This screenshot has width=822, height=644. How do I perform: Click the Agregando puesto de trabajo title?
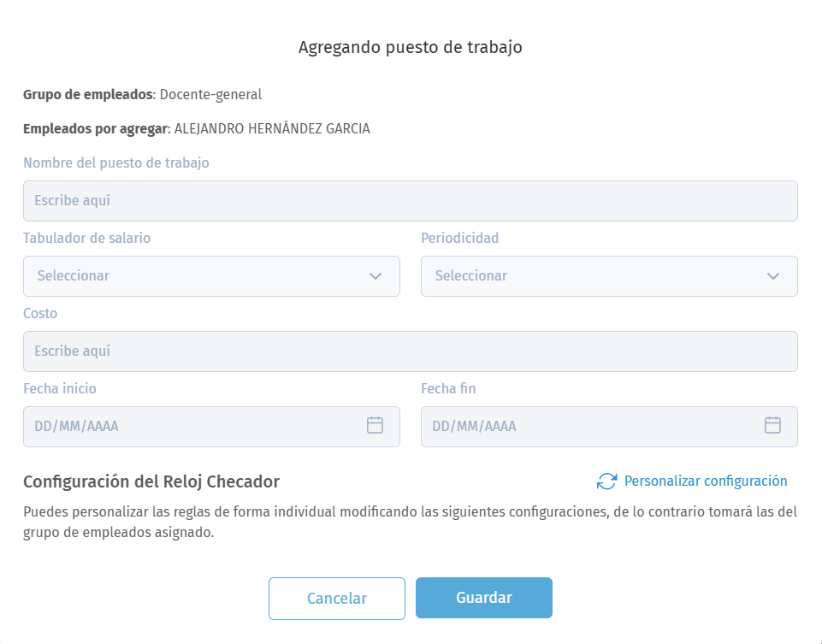[410, 47]
